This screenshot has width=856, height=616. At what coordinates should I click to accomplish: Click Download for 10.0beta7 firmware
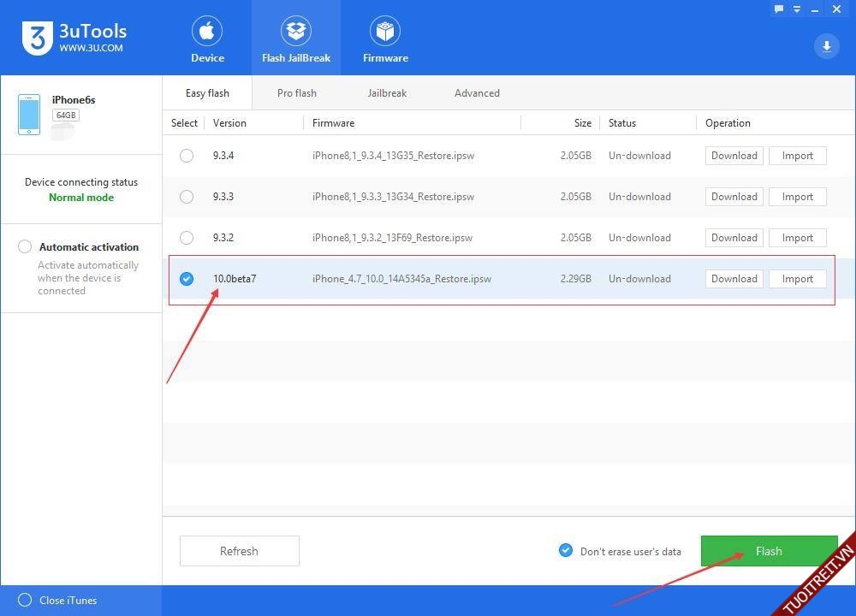pos(734,279)
